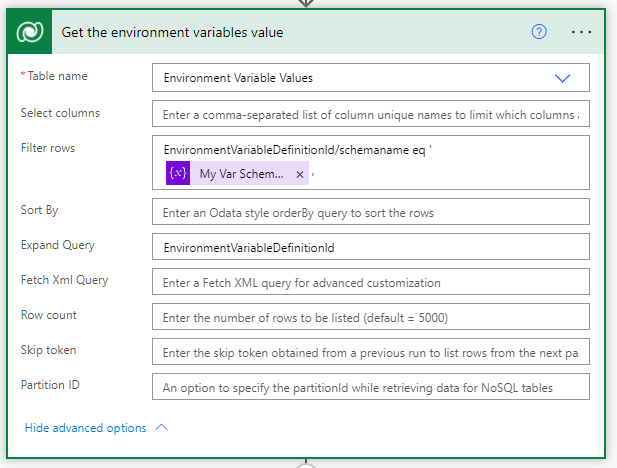
Task: Open the help question mark icon
Action: [539, 32]
